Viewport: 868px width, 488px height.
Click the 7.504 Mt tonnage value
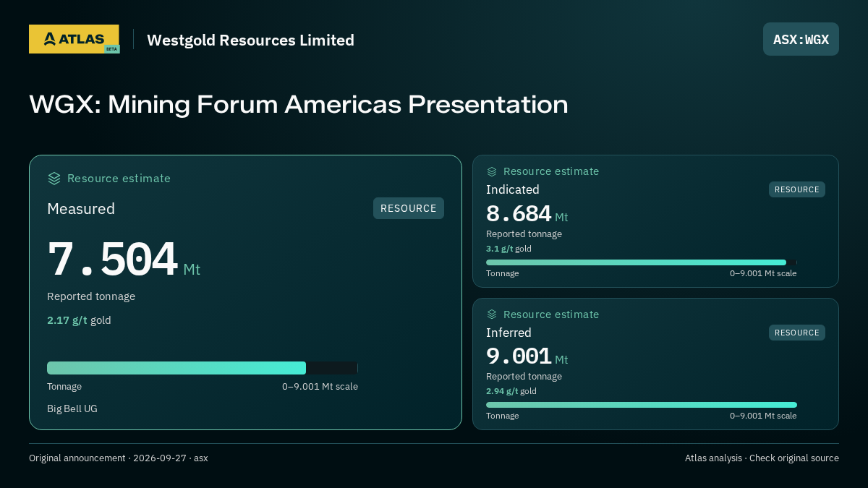pyautogui.click(x=124, y=260)
